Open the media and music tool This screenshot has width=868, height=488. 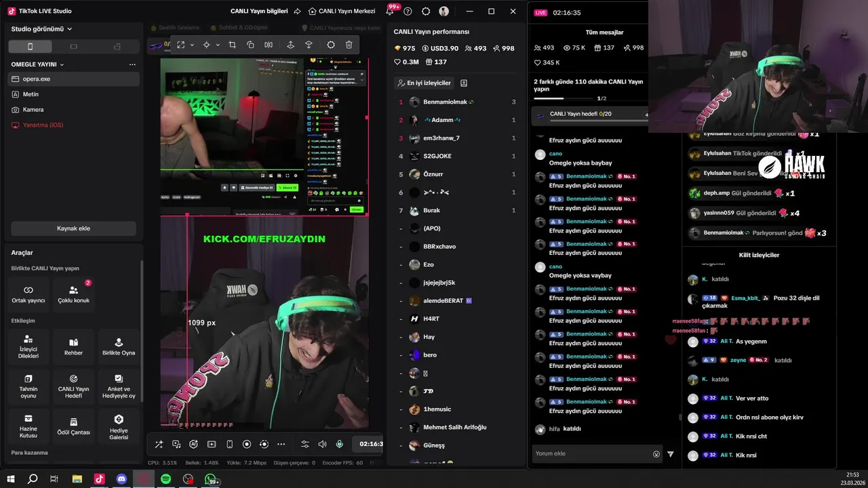click(176, 444)
